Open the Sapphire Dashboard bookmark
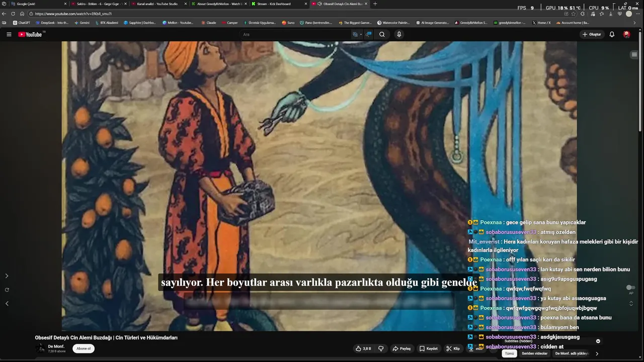The image size is (644, 362). pyautogui.click(x=140, y=23)
